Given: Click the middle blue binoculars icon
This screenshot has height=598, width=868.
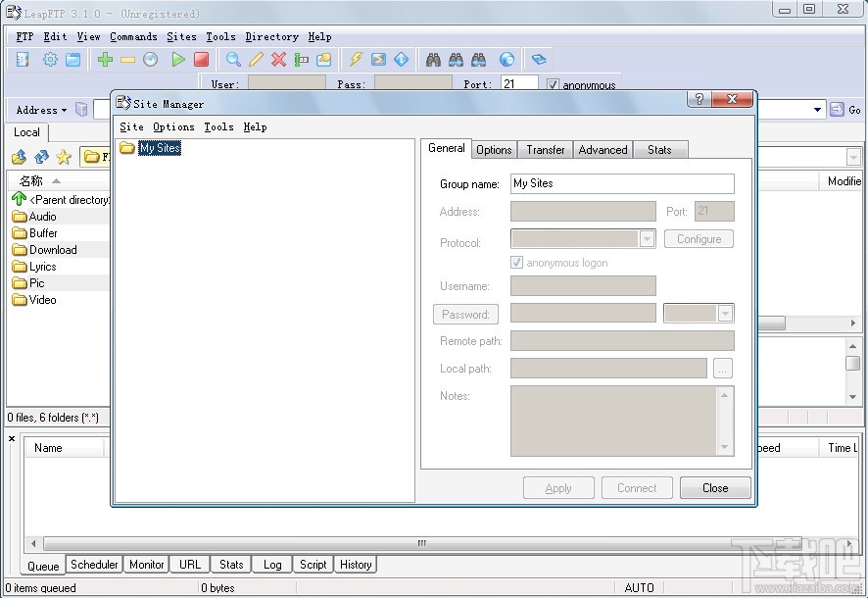Looking at the screenshot, I should [457, 59].
